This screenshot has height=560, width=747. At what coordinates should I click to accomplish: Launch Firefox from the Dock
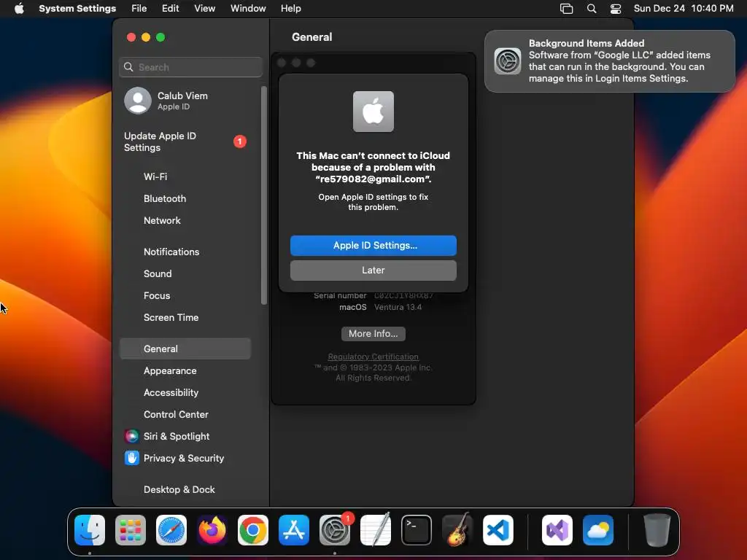[x=212, y=530]
